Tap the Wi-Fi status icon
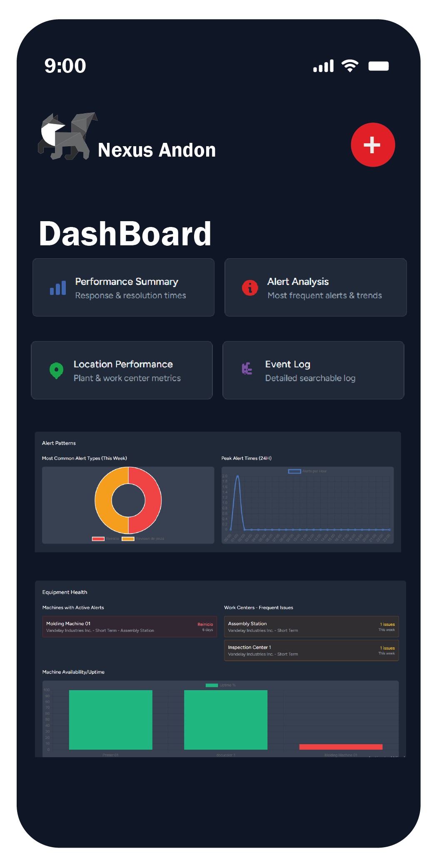 tap(350, 66)
